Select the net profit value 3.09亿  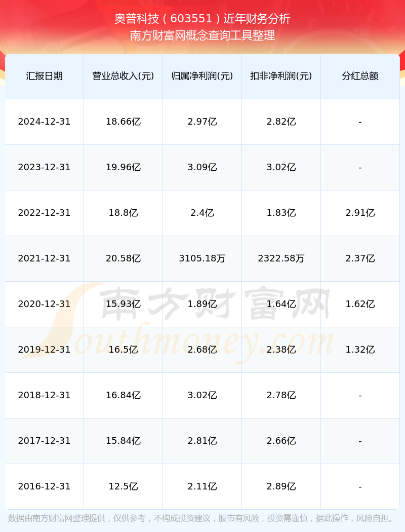[202, 167]
